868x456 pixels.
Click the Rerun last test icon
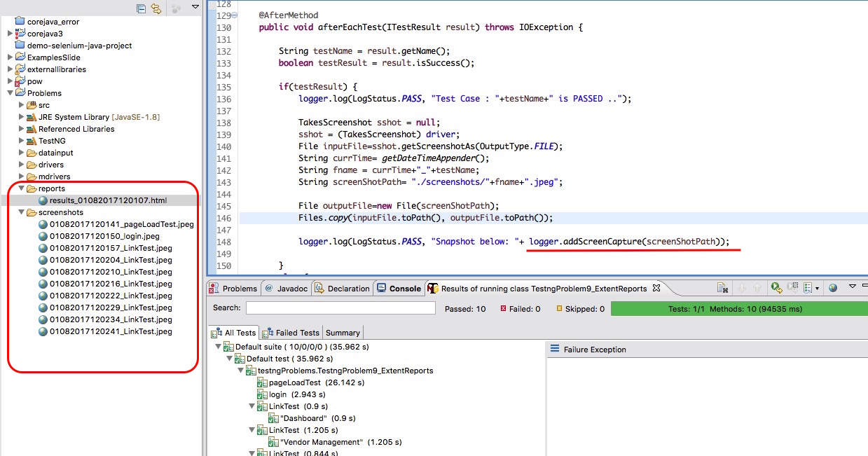point(776,287)
